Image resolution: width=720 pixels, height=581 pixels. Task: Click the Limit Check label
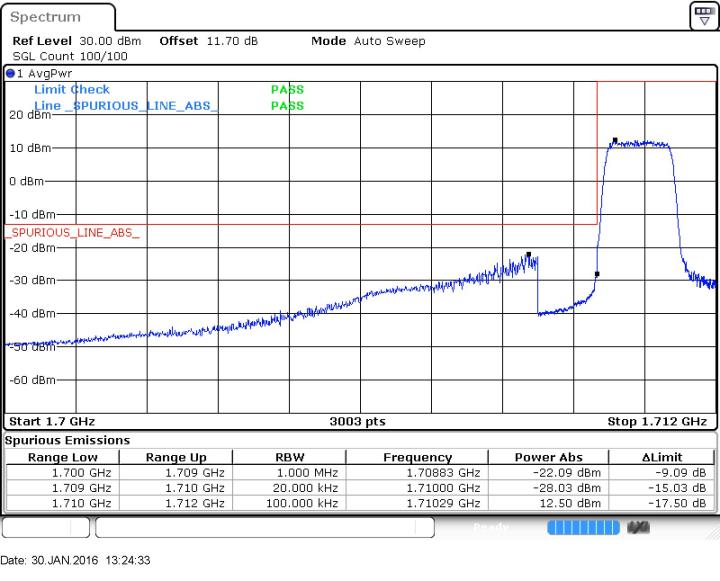[x=72, y=89]
